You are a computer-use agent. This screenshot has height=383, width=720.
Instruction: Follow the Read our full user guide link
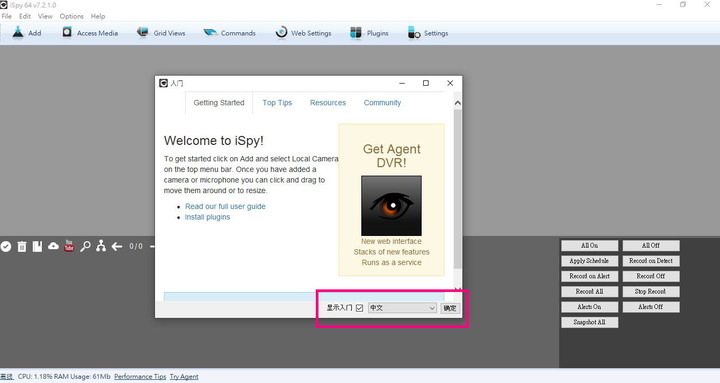pyautogui.click(x=225, y=206)
